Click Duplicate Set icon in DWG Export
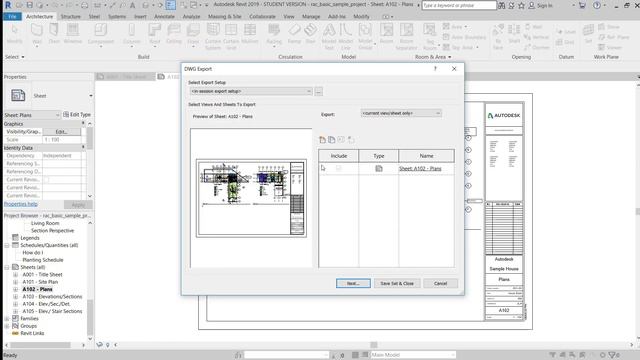This screenshot has width=640, height=360. click(331, 140)
